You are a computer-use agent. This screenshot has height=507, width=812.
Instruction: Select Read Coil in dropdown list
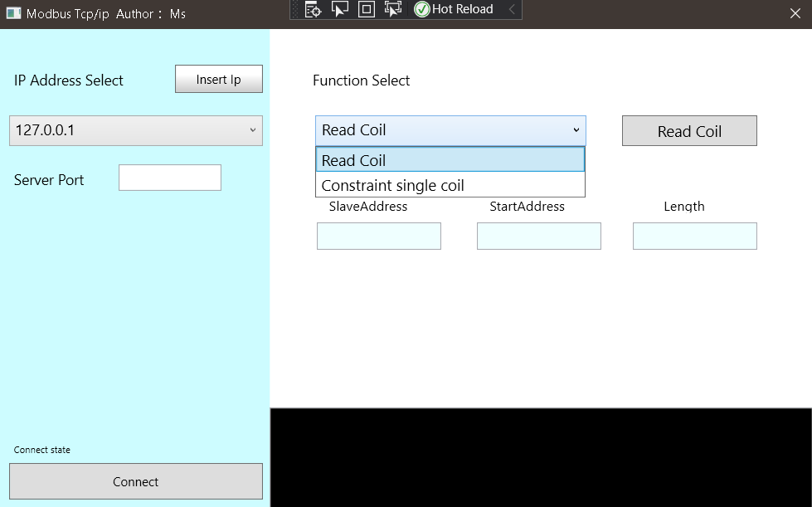[x=450, y=160]
